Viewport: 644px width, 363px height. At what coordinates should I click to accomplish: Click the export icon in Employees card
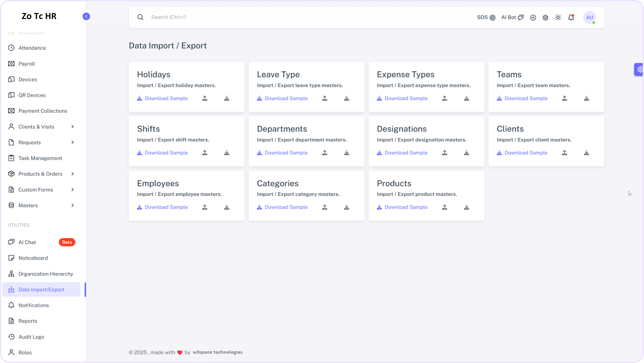click(x=227, y=207)
